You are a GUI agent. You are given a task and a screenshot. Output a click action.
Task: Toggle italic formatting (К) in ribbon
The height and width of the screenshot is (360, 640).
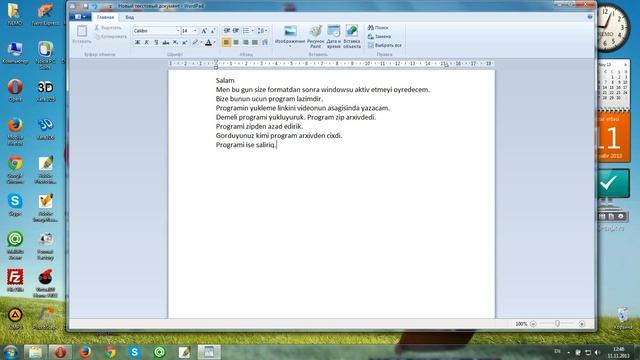[x=147, y=42]
